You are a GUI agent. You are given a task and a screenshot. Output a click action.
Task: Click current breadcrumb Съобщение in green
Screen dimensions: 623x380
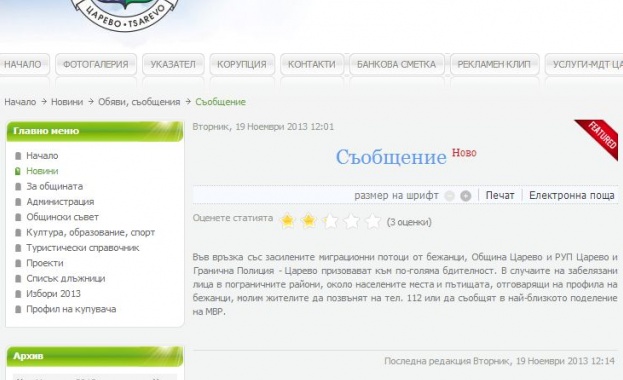click(x=221, y=102)
